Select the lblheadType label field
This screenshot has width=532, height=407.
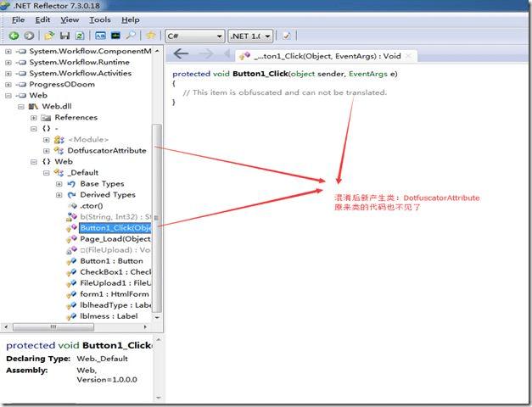(115, 305)
